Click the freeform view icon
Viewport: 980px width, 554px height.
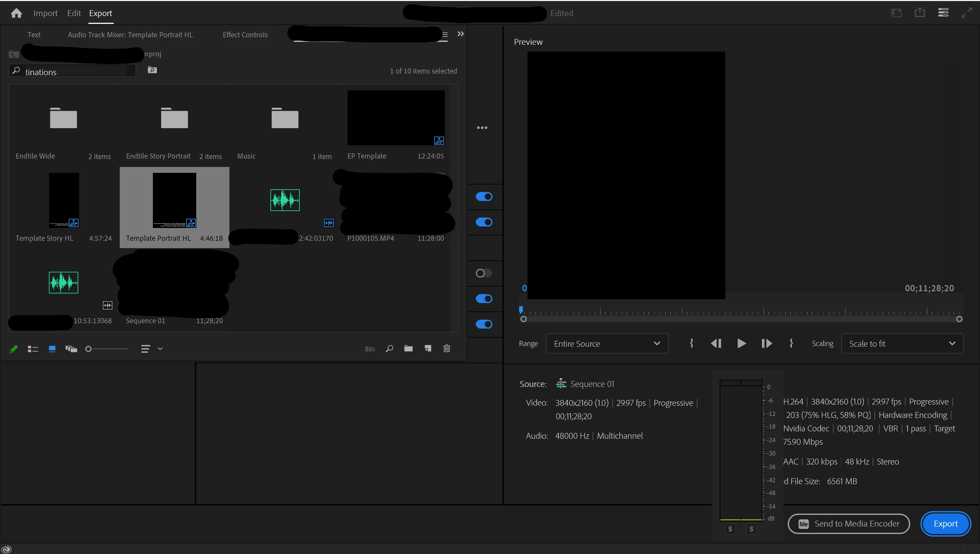[x=71, y=349]
